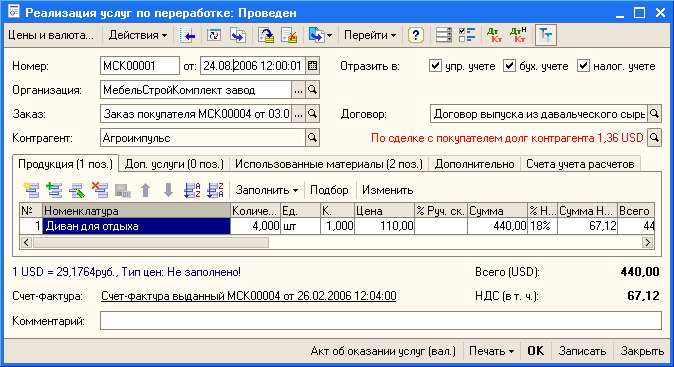Click the Заказ selection ellipsis button

pos(298,114)
